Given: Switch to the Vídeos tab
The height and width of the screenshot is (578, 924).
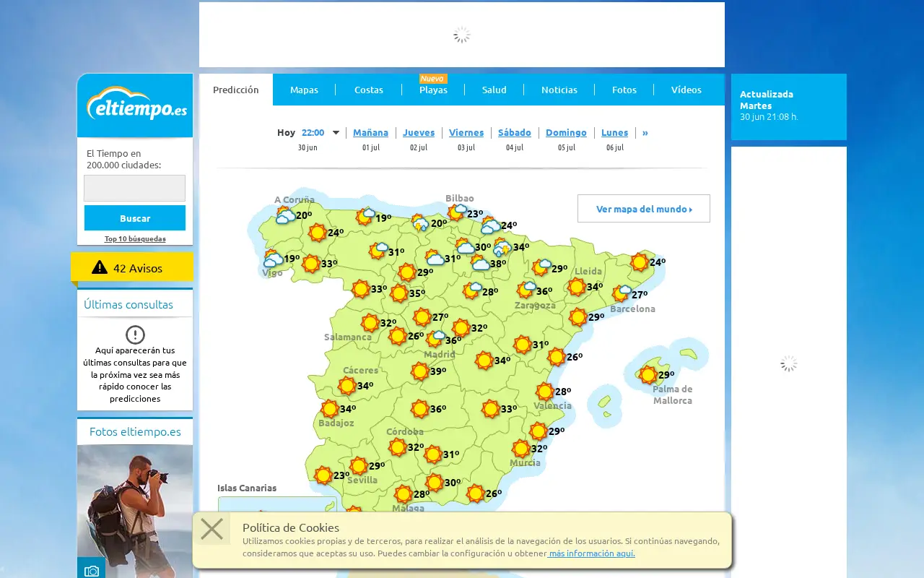Looking at the screenshot, I should (687, 90).
